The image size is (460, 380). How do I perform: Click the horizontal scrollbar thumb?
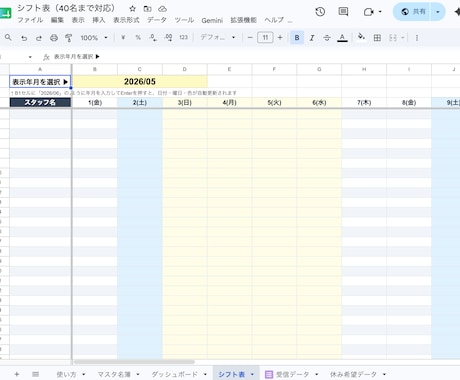tap(134, 362)
